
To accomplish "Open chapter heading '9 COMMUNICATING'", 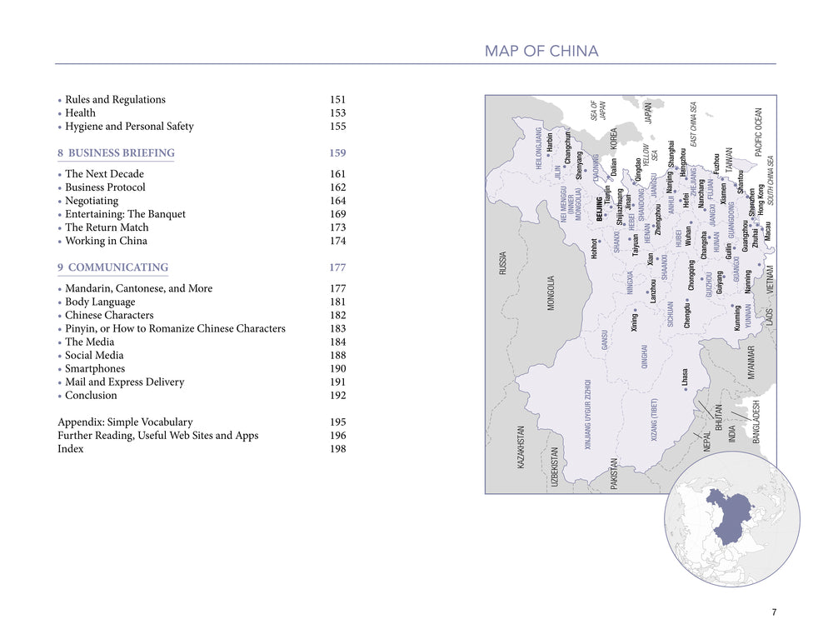I will click(112, 267).
